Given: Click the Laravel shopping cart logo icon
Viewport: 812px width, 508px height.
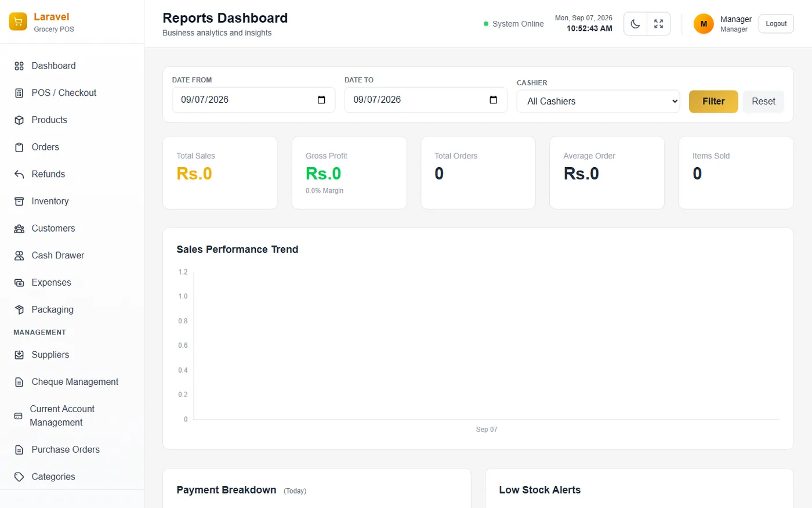Looking at the screenshot, I should click(18, 22).
